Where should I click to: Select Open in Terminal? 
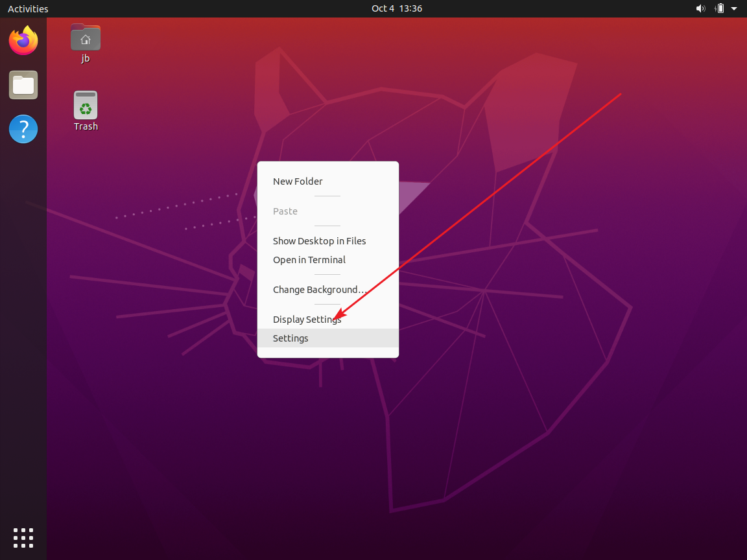[x=327, y=260]
